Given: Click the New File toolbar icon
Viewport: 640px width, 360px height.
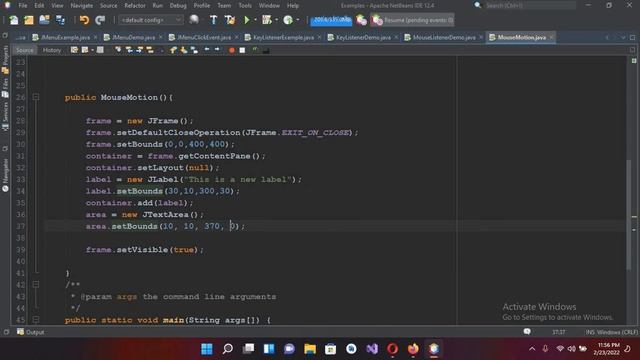Looking at the screenshot, I should pyautogui.click(x=13, y=20).
